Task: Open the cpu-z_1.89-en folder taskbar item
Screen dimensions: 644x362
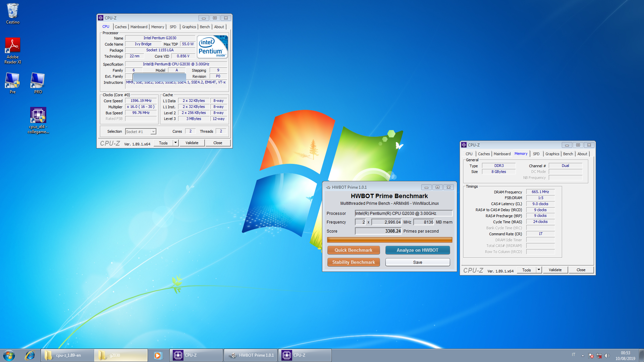Action: (67, 355)
